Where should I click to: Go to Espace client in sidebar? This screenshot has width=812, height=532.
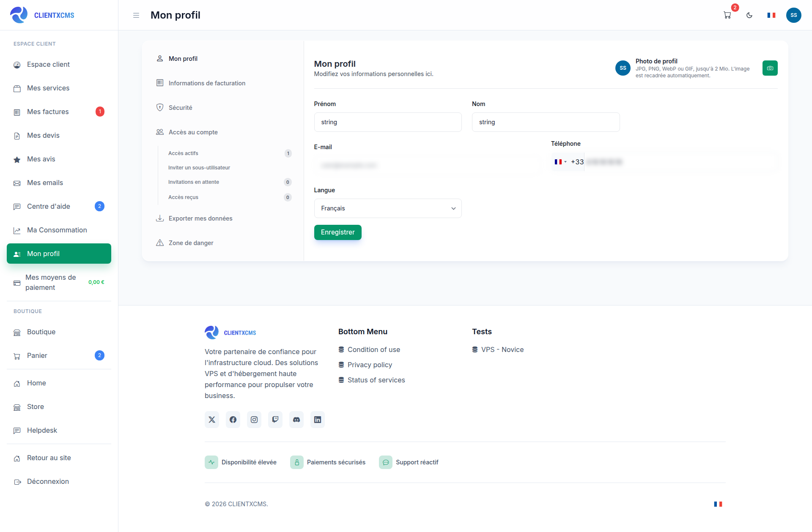coord(59,65)
